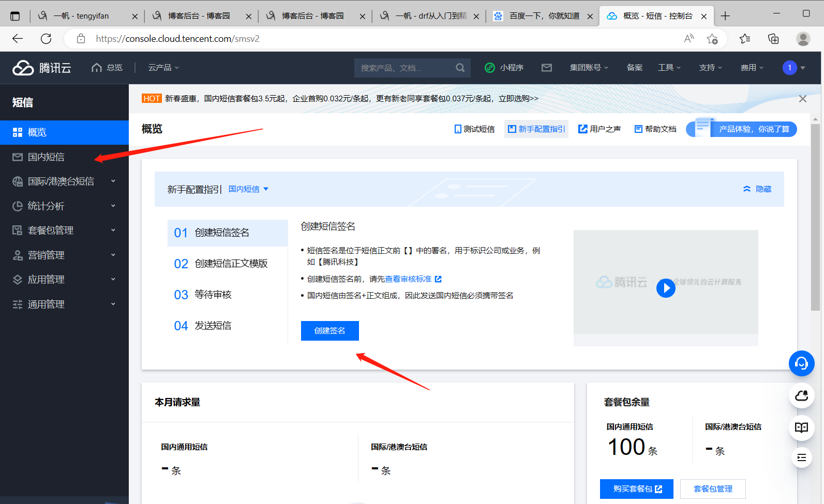Switch to the 一帆 - tengyifan tab
Screen dimensions: 824x504
[87, 16]
